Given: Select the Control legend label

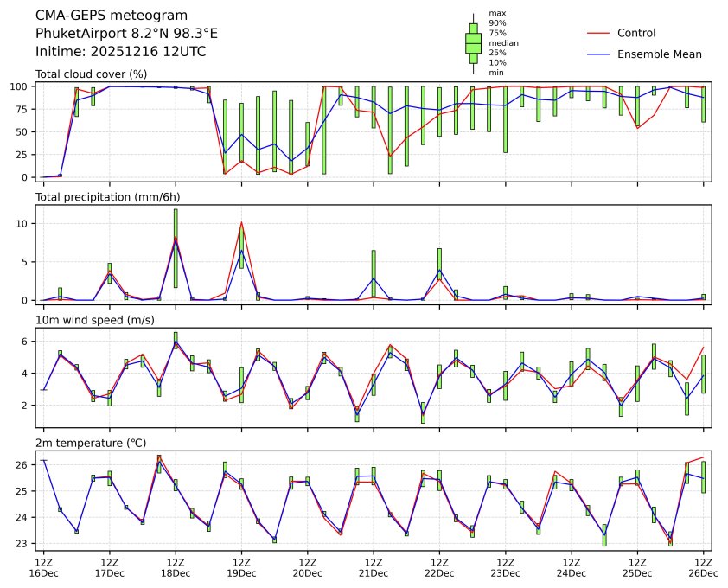Looking at the screenshot, I should click(636, 33).
